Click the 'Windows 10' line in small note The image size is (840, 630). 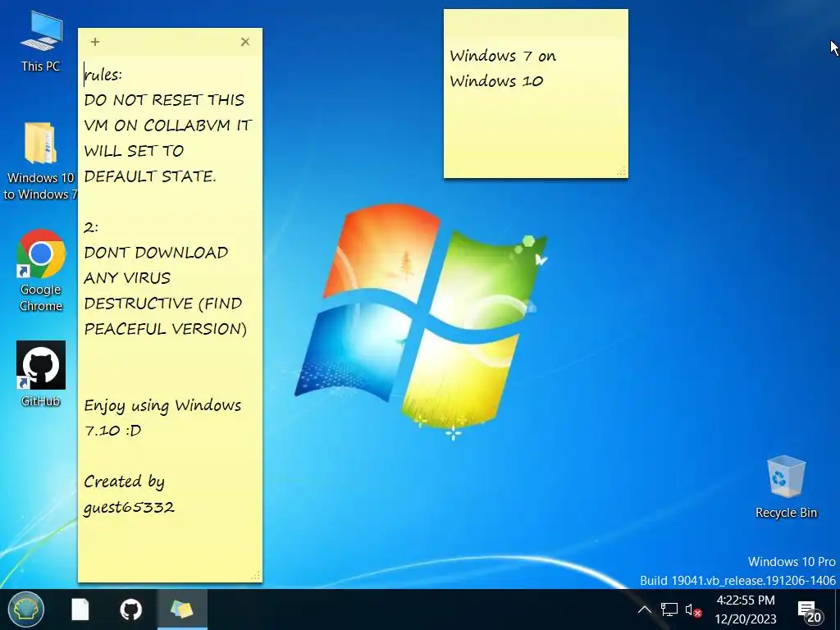tap(496, 81)
